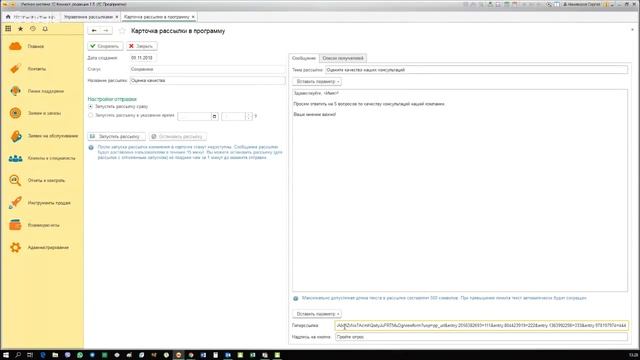Viewport: 640px width, 360px height.
Task: Click inside the message body text area
Action: pos(460,191)
